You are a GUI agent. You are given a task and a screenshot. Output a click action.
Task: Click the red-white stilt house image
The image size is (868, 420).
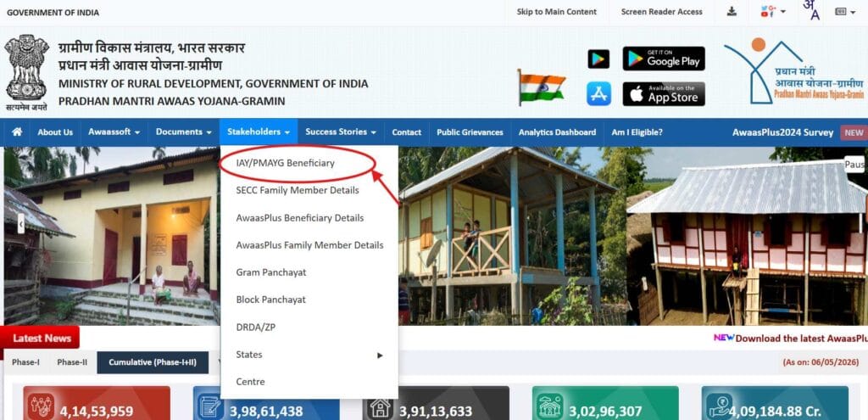(748, 236)
